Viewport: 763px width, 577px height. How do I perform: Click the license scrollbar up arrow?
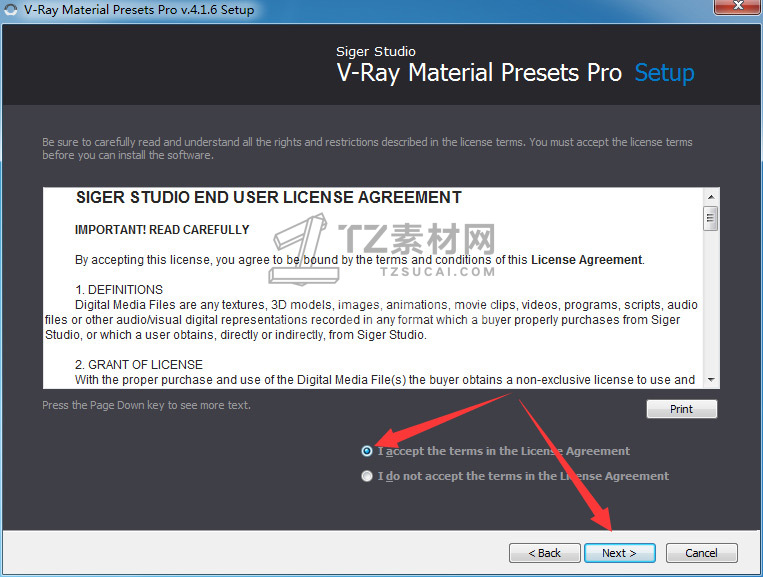711,197
